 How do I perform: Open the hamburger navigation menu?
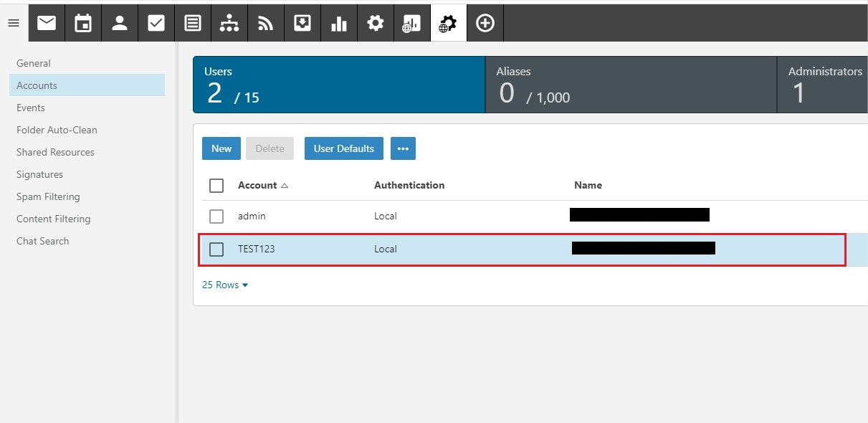[14, 23]
